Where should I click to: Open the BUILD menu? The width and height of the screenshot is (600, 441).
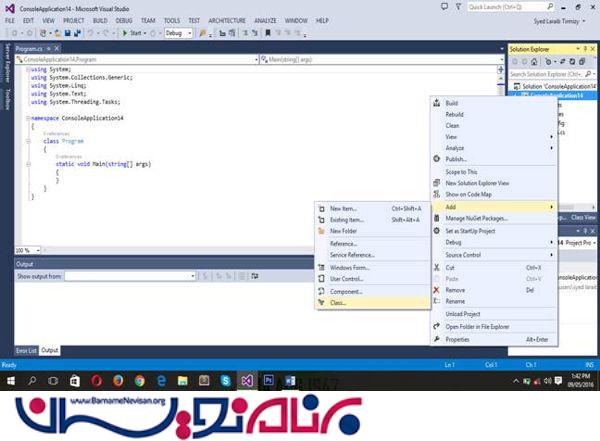[100, 20]
